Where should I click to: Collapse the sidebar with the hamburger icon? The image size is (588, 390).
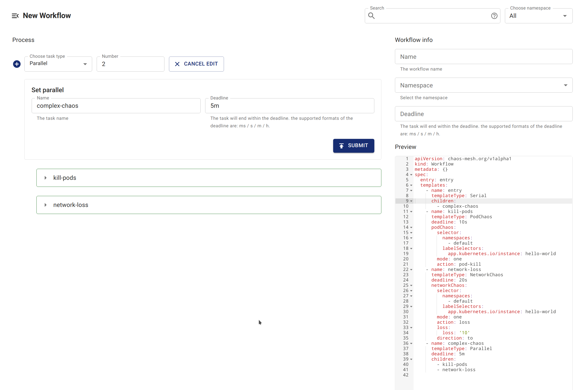pyautogui.click(x=15, y=16)
